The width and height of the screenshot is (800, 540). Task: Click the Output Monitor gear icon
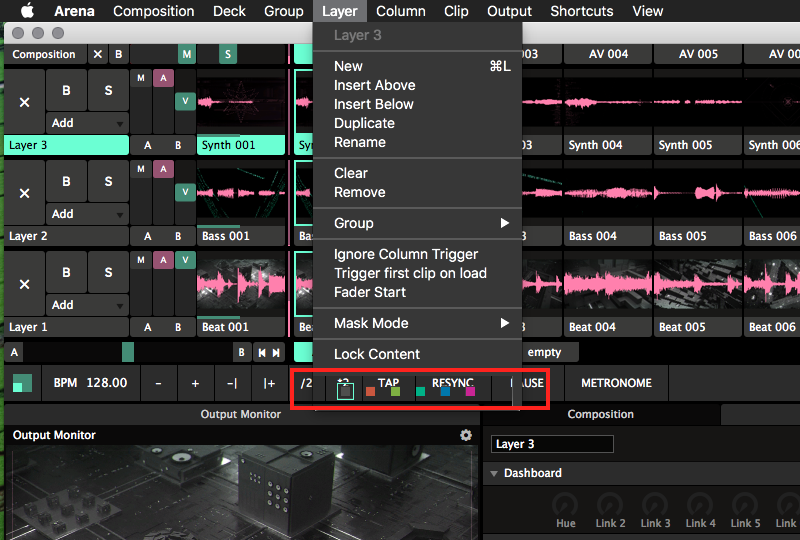click(465, 435)
